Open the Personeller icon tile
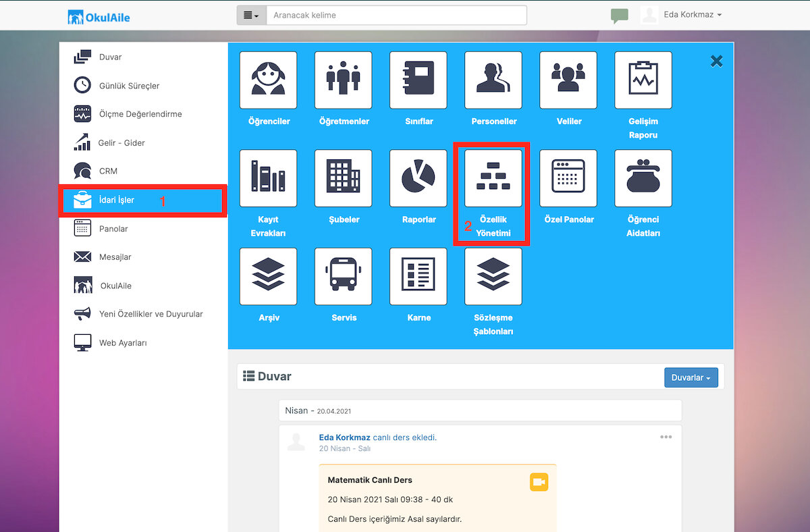 [493, 80]
